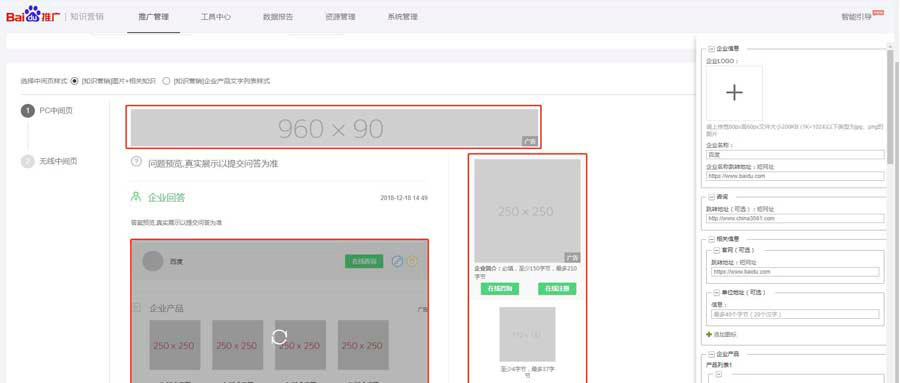Click the 广告 tag on the 960 × 90 banner
This screenshot has height=383, width=900.
[x=530, y=141]
